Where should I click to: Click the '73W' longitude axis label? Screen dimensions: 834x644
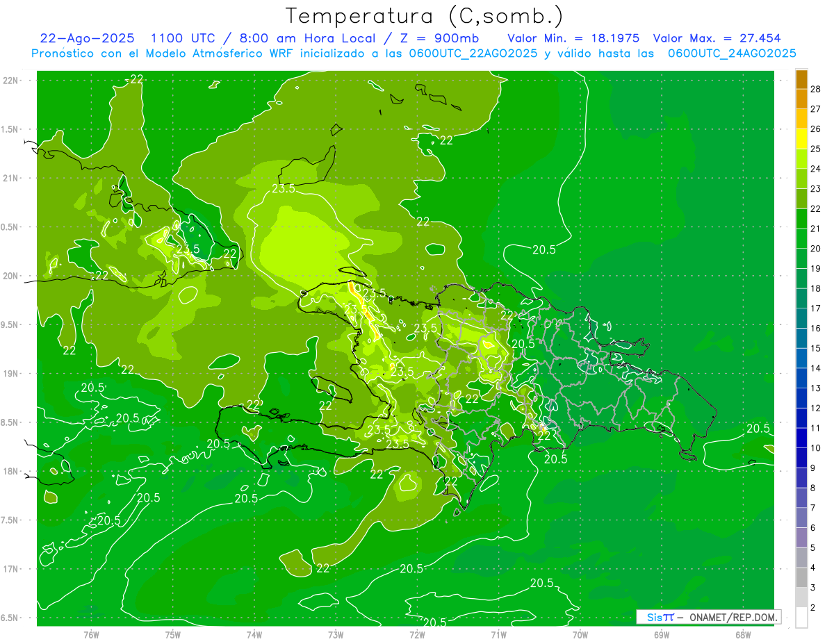tap(336, 635)
